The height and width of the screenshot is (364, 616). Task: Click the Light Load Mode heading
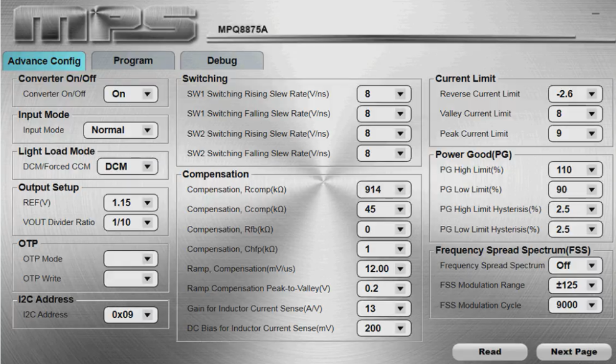pos(57,151)
